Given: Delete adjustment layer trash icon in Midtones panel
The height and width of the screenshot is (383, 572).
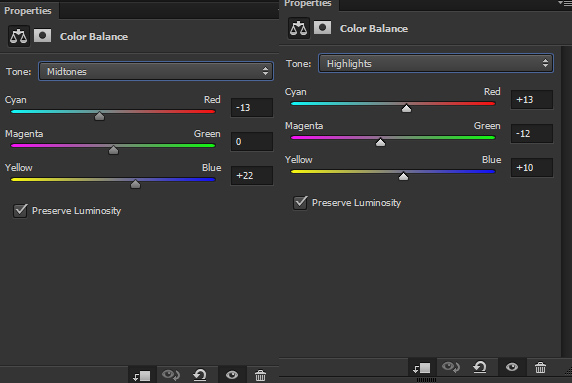Looking at the screenshot, I should [260, 375].
